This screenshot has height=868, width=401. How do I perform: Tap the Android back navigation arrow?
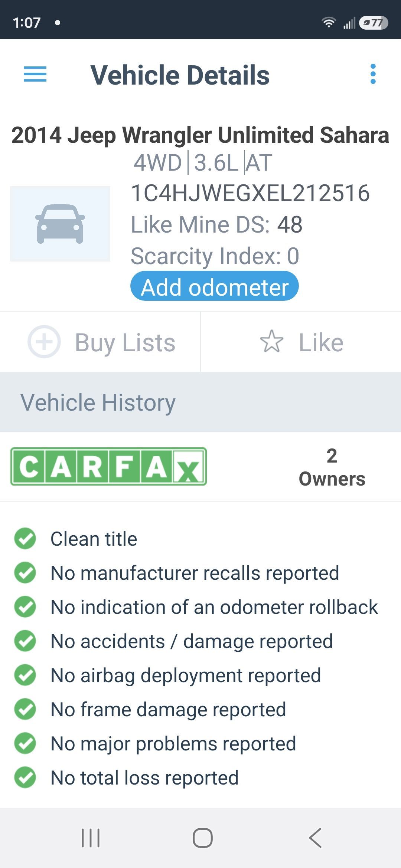point(315,838)
